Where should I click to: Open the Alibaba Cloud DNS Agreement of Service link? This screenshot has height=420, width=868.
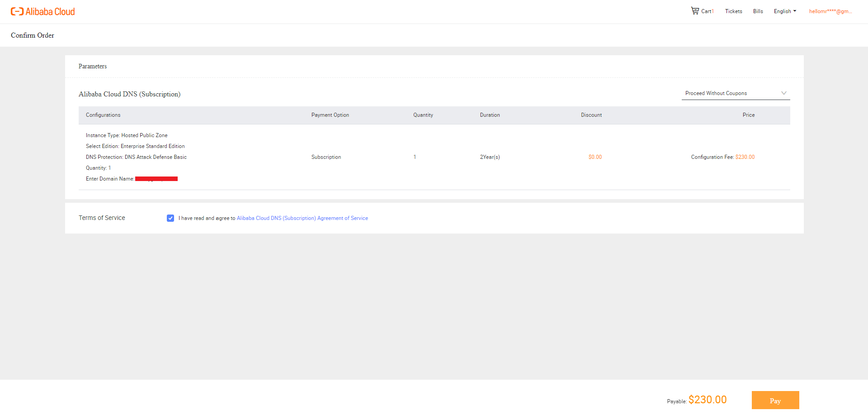pos(302,218)
